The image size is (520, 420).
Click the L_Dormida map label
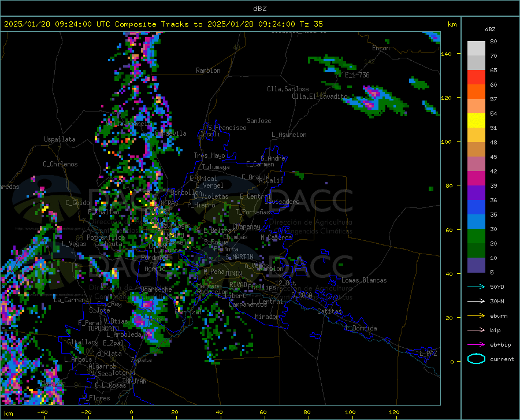coord(361,328)
